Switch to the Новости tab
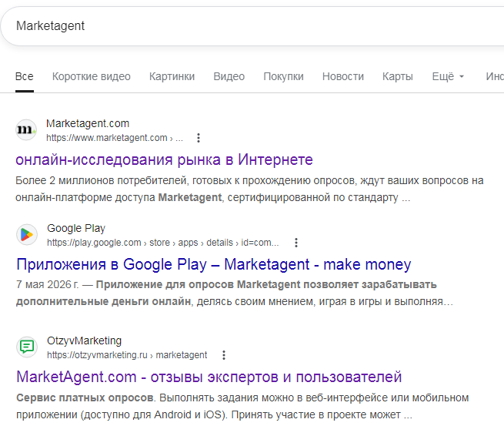 (x=343, y=76)
